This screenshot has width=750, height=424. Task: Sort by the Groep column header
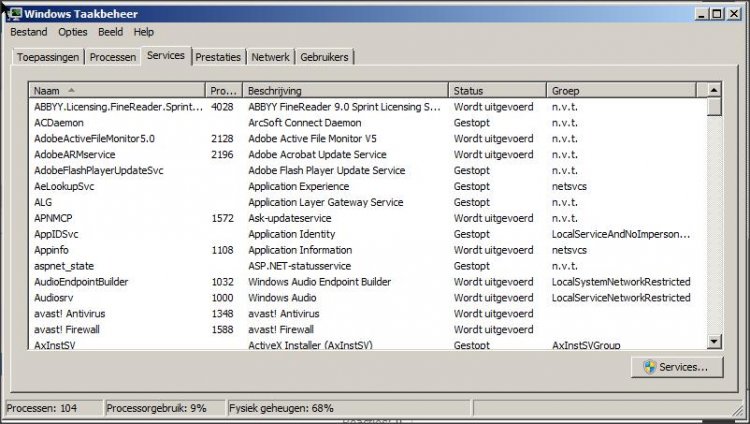point(621,90)
